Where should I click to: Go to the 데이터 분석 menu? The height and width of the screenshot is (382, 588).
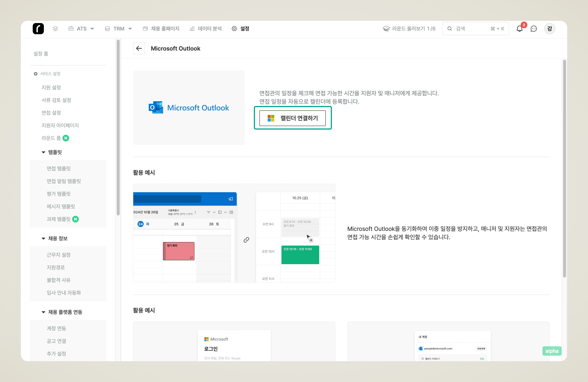click(x=206, y=29)
